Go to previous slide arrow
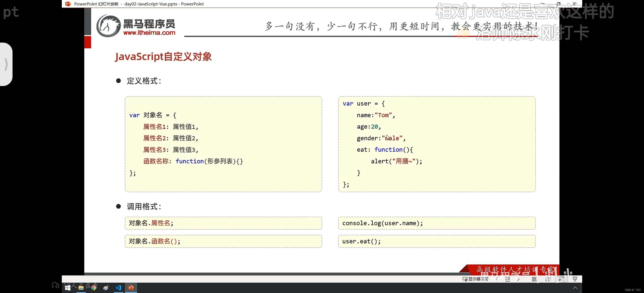Viewport: 644px width, 293px height. [x=497, y=279]
